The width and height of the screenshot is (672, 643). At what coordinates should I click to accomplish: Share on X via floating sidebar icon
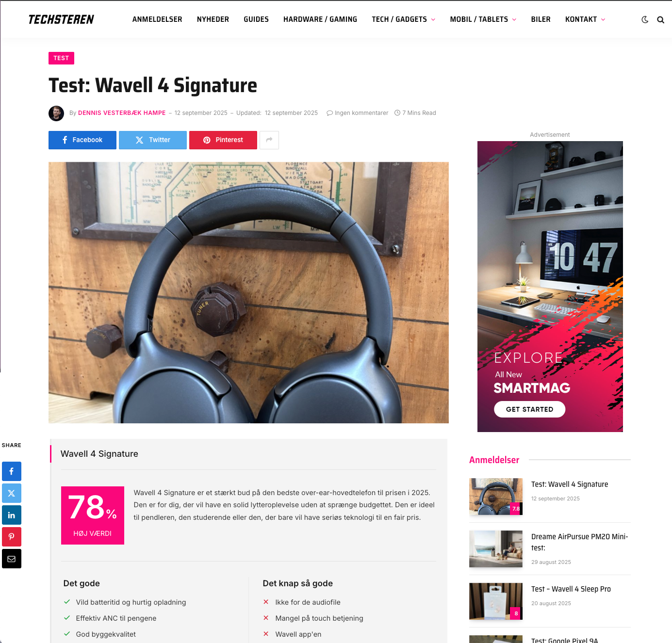(12, 493)
